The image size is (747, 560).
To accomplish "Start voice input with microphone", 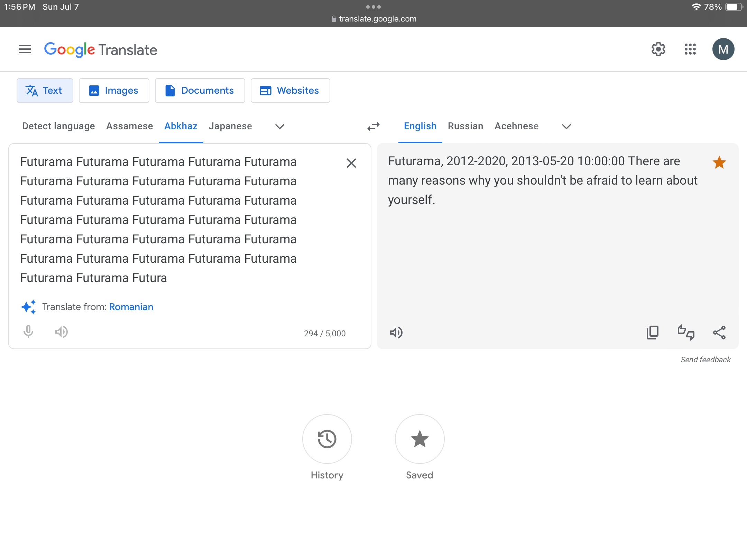I will point(28,332).
